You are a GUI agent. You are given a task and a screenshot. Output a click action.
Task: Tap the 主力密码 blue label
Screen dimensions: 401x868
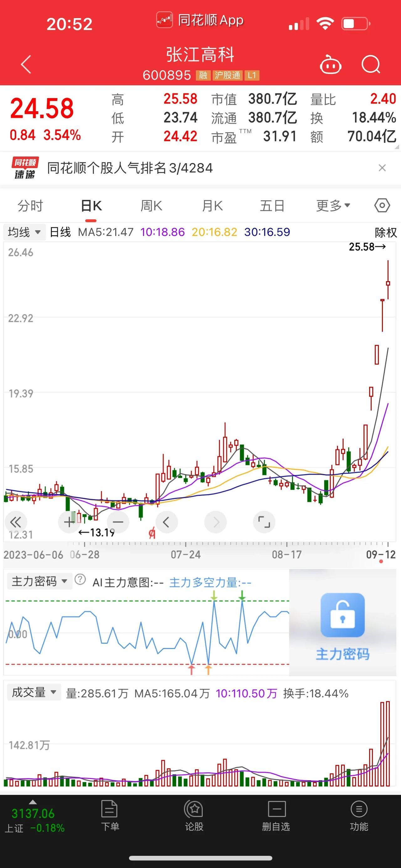[342, 654]
